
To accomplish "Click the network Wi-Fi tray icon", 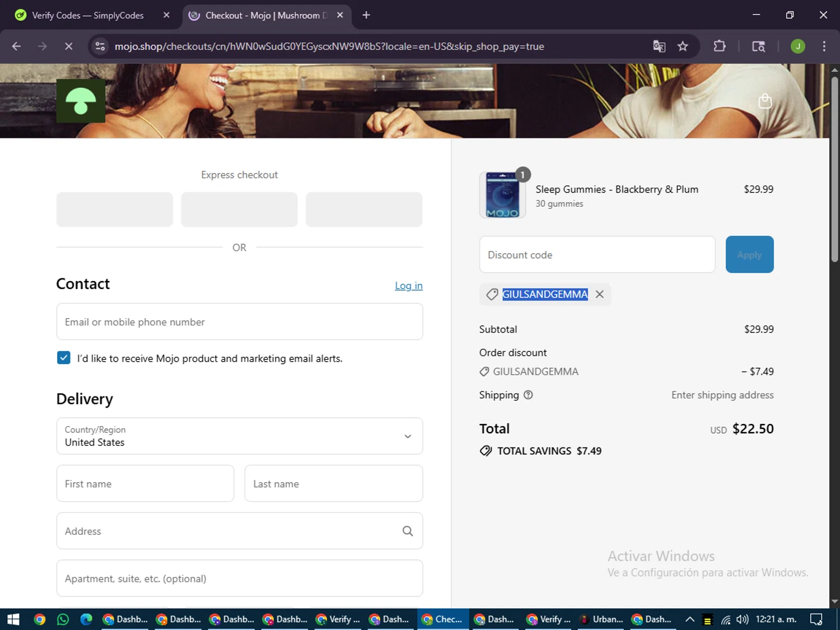I will click(x=726, y=619).
